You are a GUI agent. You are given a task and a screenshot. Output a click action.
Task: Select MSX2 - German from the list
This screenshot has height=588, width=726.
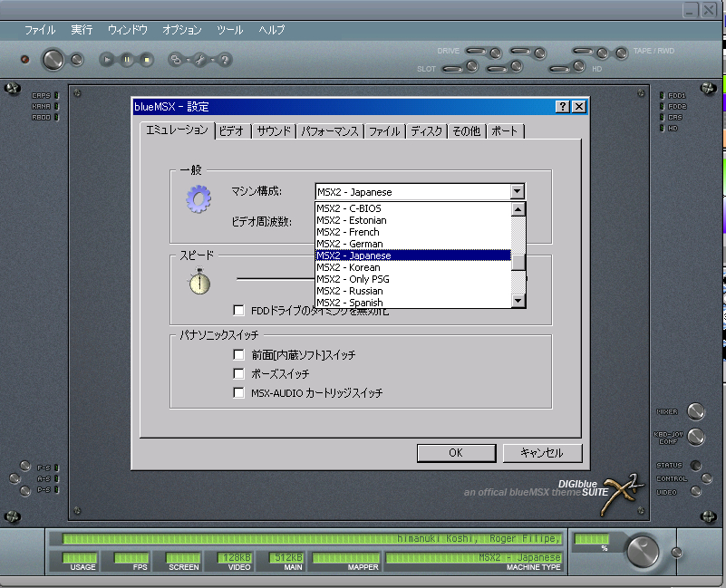pos(413,244)
